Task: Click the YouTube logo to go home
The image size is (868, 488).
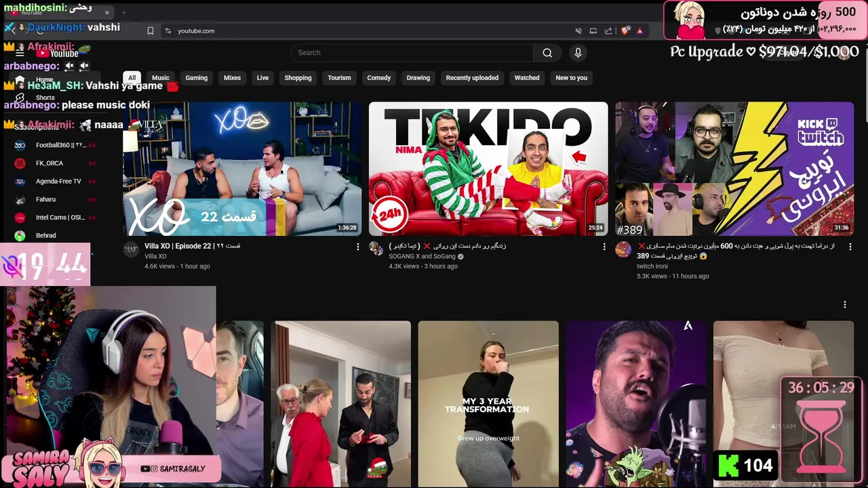Action: pos(57,53)
